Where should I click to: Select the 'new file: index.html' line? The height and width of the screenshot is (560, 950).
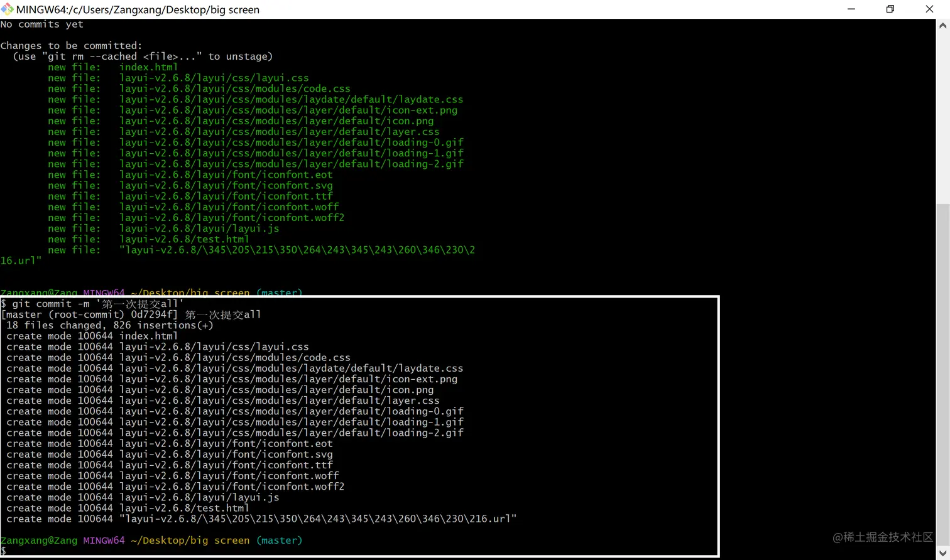click(x=113, y=67)
